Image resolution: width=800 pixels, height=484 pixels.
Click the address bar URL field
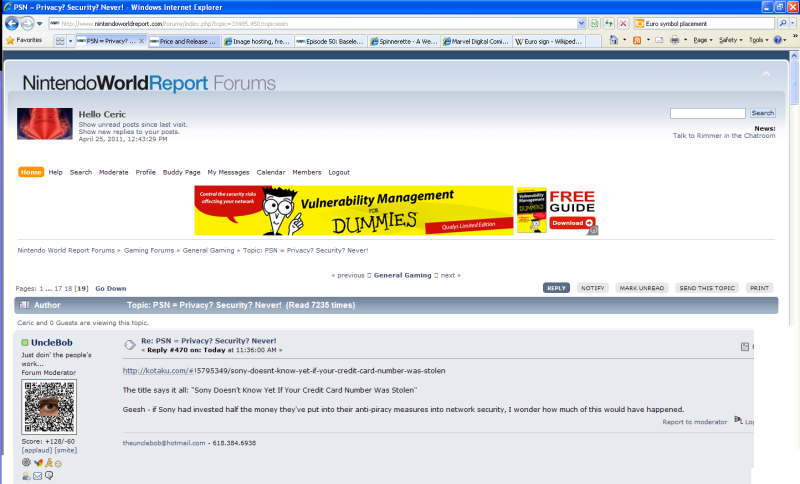tap(312, 23)
